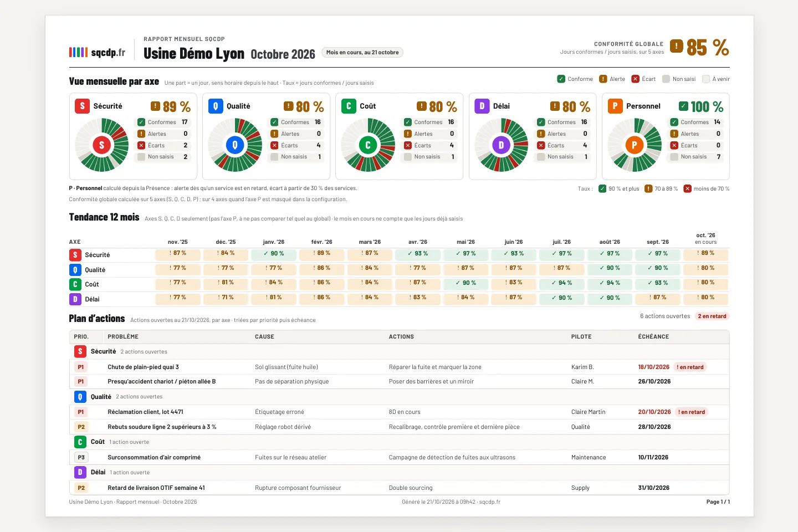Click the blue Q Qualité card icon

pos(216,106)
